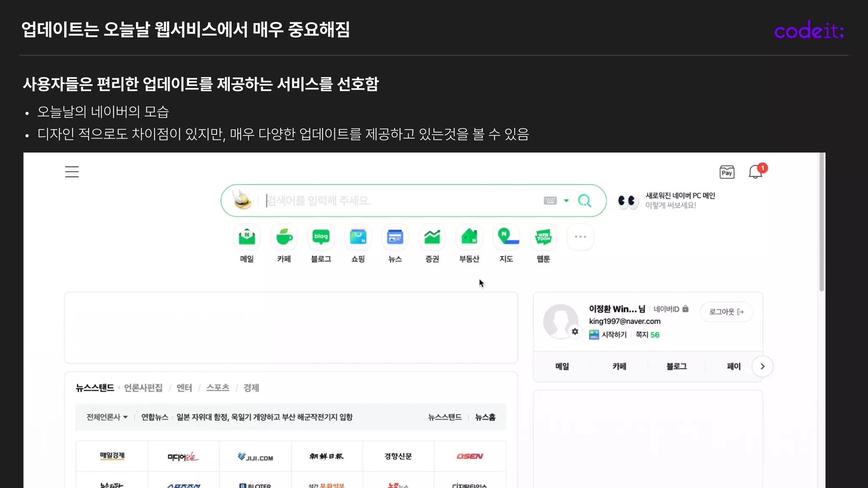Click the king1997@naver.com address
The image size is (868, 488).
(624, 322)
